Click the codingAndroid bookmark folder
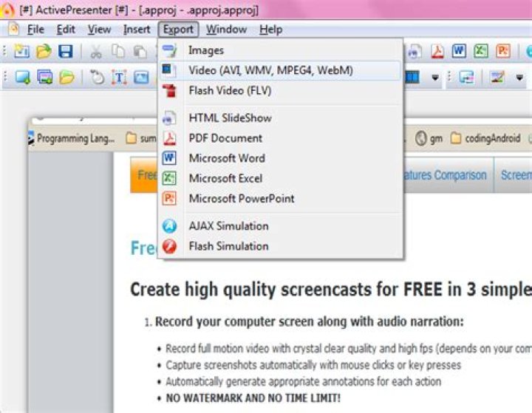Image resolution: width=532 pixels, height=413 pixels. (486, 138)
